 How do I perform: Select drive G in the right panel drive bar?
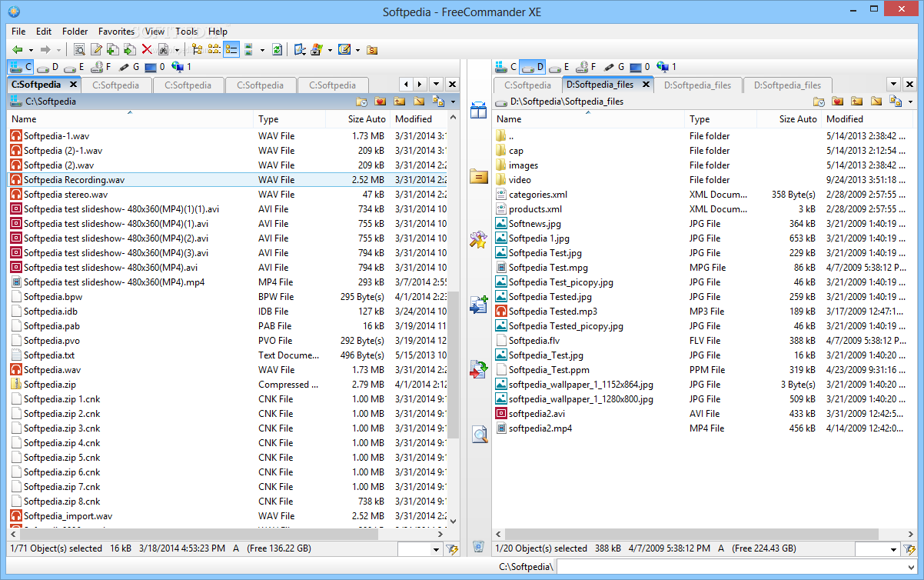613,68
